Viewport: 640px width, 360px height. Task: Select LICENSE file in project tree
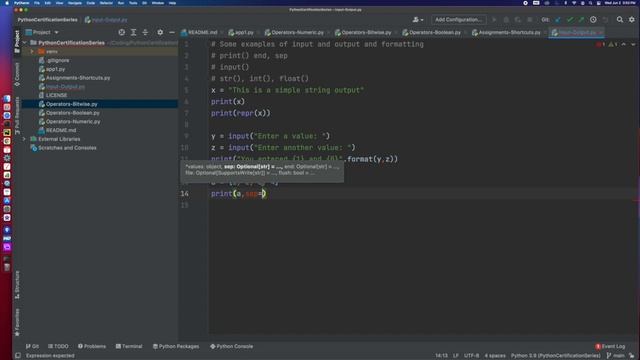pos(100,95)
